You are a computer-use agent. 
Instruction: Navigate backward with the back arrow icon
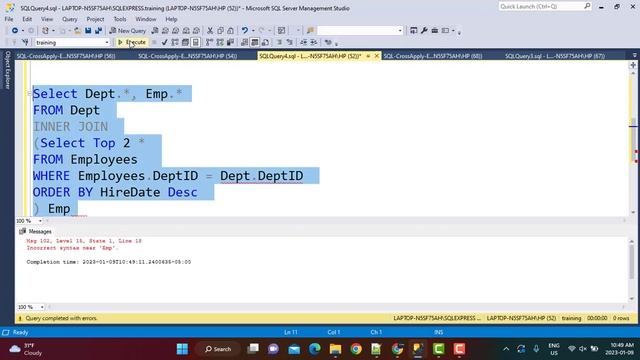coord(15,31)
